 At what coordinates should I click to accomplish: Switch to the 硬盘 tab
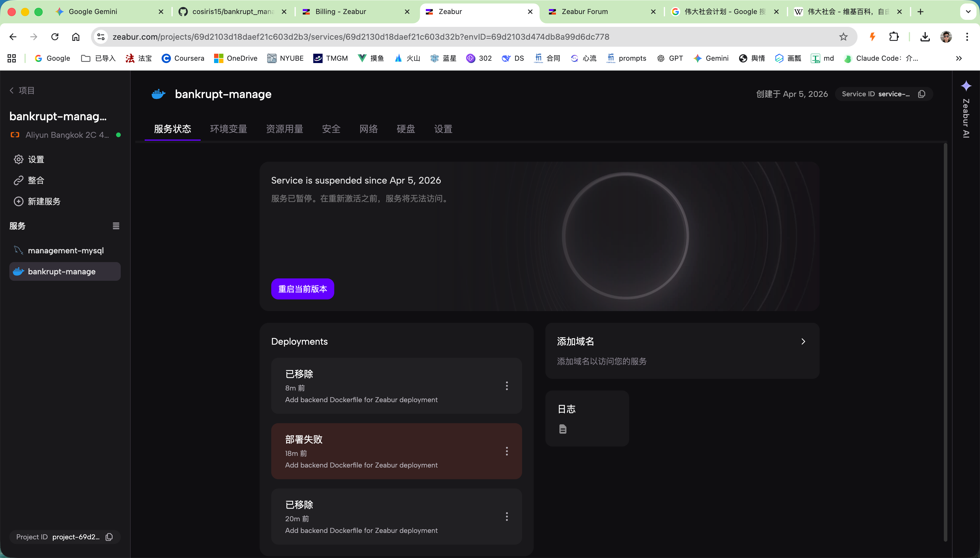pos(406,129)
